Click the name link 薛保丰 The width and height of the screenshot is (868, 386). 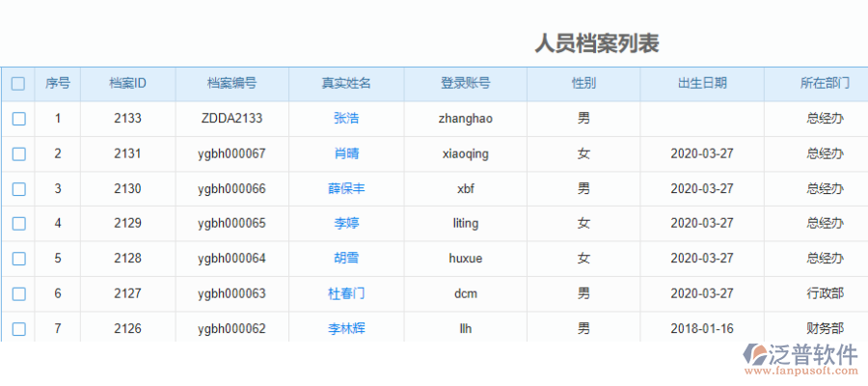coord(346,188)
